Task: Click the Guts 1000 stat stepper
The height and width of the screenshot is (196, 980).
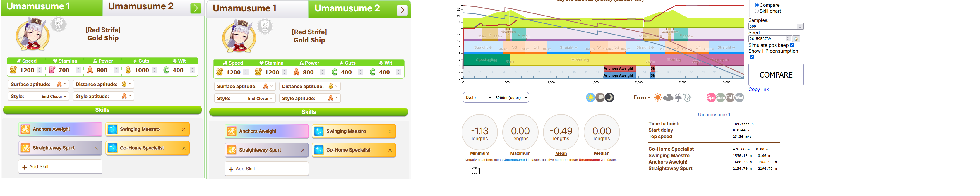Action: pos(154,70)
